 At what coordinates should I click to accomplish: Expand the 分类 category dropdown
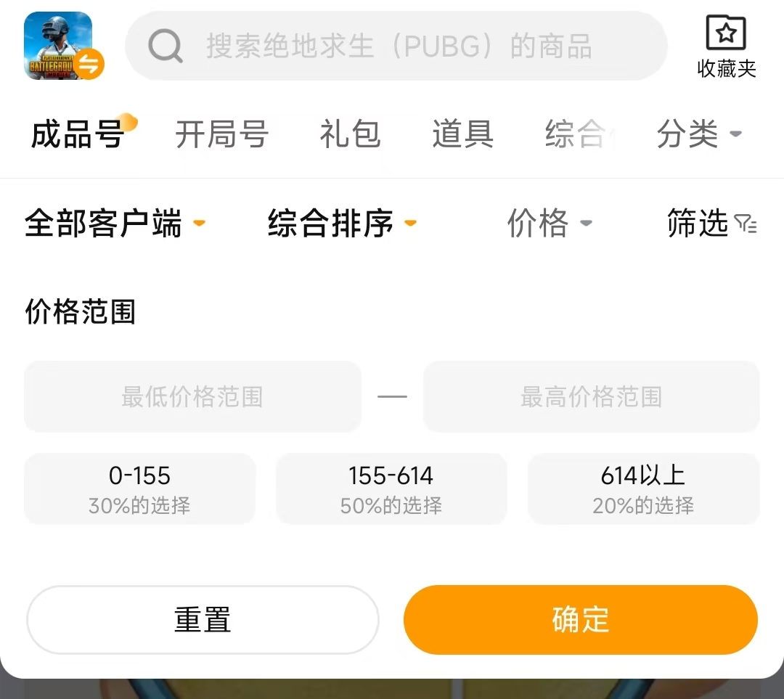(698, 134)
